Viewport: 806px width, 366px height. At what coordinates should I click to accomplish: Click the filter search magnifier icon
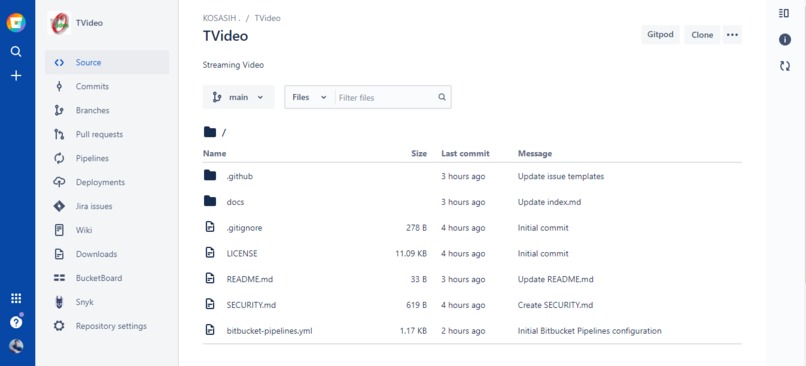click(442, 97)
